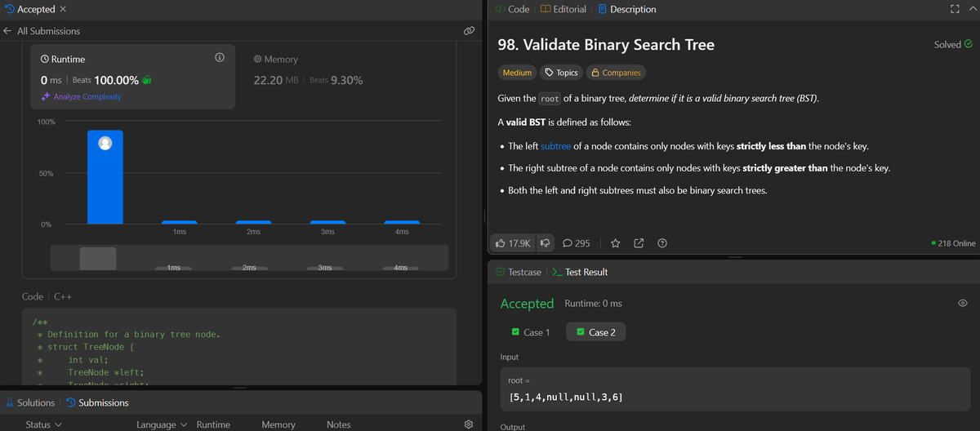Viewport: 980px width, 431px height.
Task: Open the Description tab
Action: coord(627,9)
